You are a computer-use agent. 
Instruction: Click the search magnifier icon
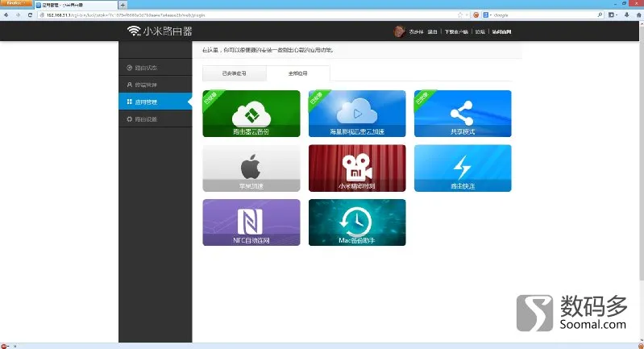600,15
